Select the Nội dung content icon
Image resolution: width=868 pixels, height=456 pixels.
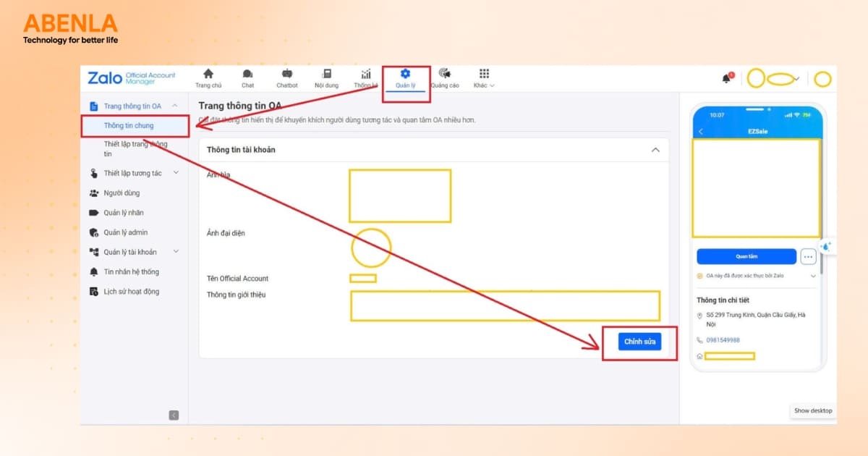pos(327,74)
